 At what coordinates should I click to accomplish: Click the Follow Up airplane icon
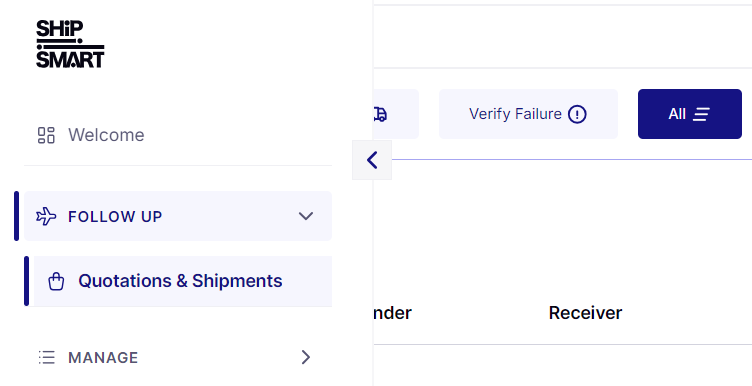tap(46, 216)
